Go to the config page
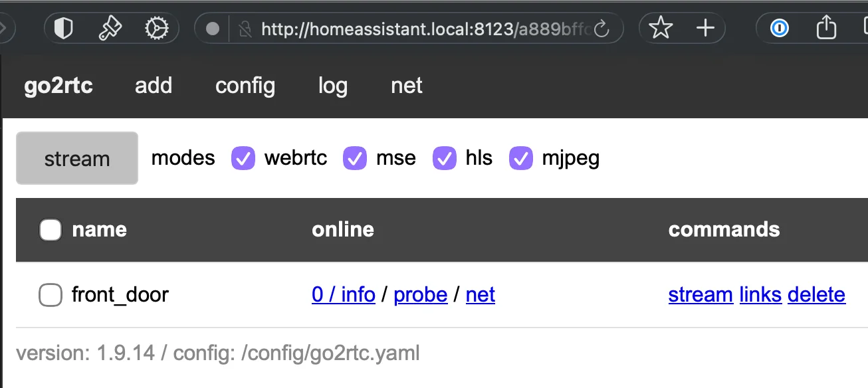Screen dimensions: 868x388 (x=245, y=86)
